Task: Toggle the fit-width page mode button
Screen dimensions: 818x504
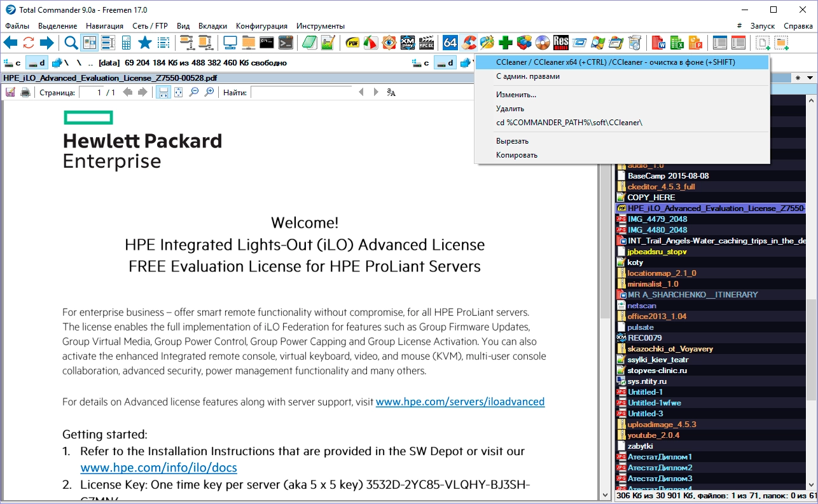Action: point(163,92)
